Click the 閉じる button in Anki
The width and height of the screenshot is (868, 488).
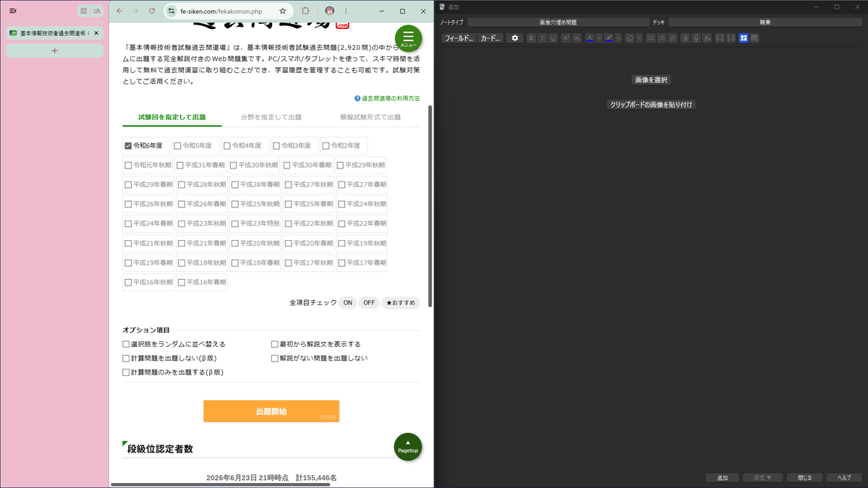[804, 478]
